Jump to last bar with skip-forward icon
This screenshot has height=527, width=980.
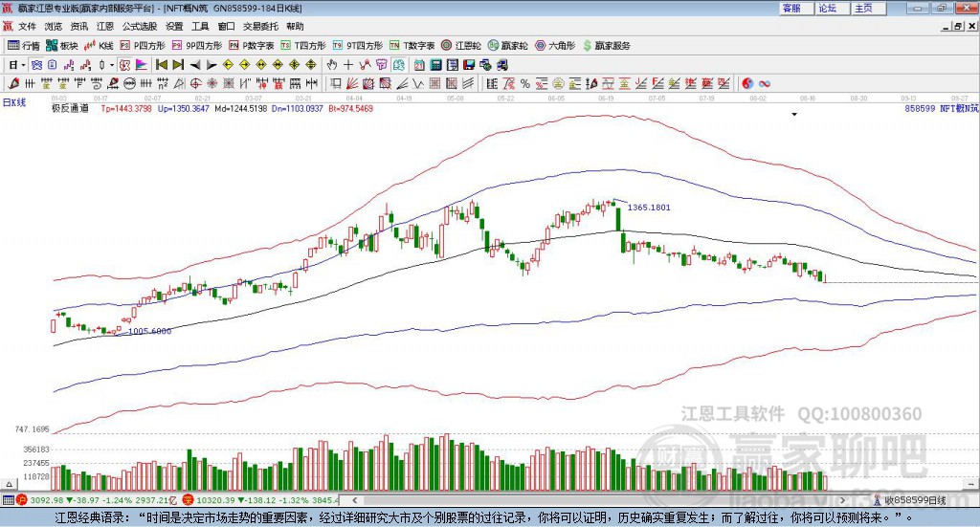(x=178, y=65)
